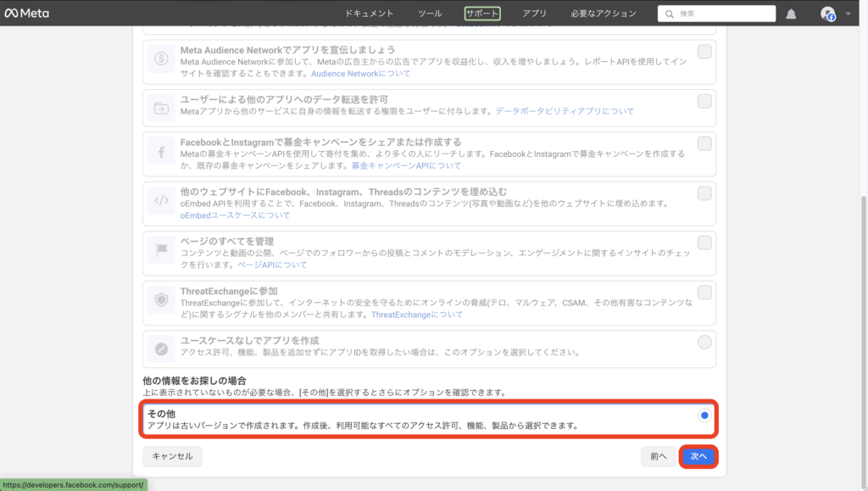Check the ページのすべてを管理 checkbox
Screen dimensions: 868x491
[x=704, y=243]
